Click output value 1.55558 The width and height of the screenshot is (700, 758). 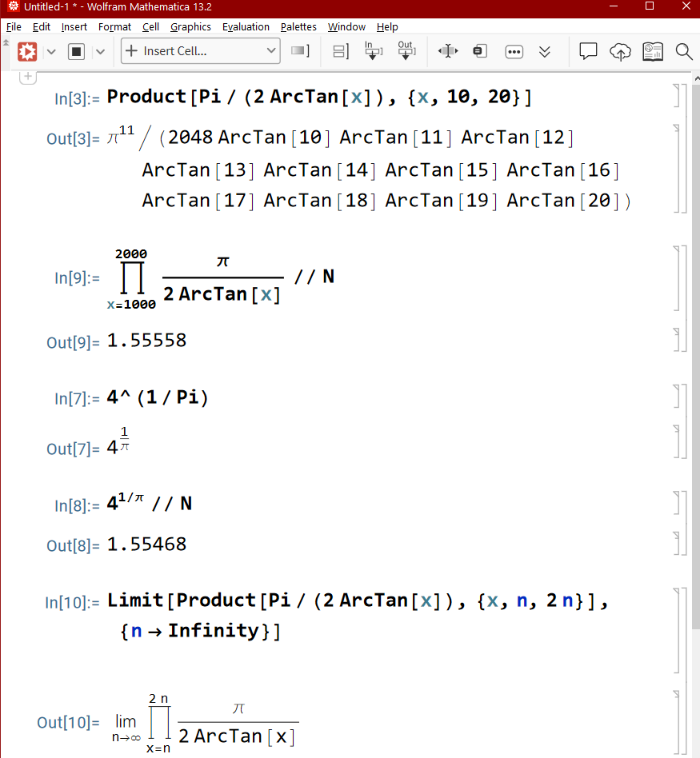click(146, 341)
